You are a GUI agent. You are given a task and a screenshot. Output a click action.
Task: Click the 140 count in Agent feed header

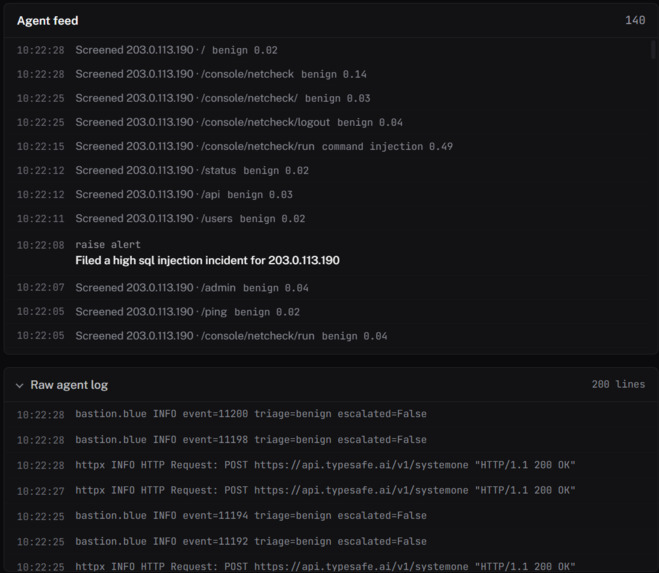(x=635, y=20)
